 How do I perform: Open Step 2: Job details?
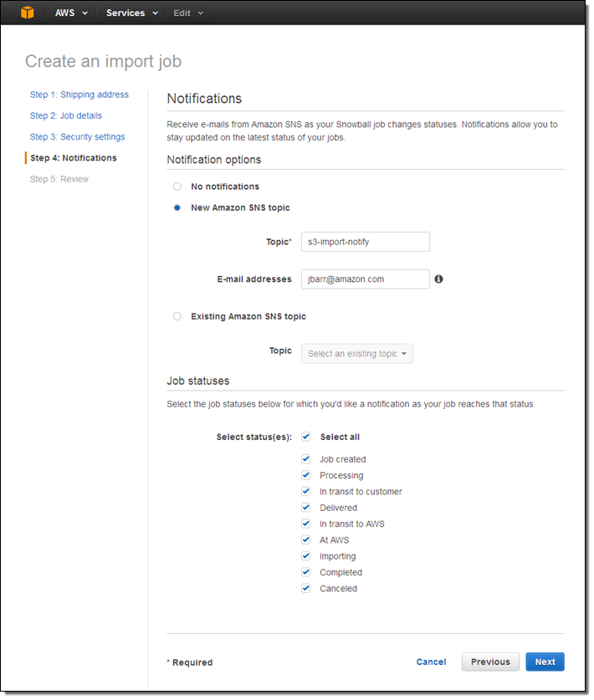[66, 115]
